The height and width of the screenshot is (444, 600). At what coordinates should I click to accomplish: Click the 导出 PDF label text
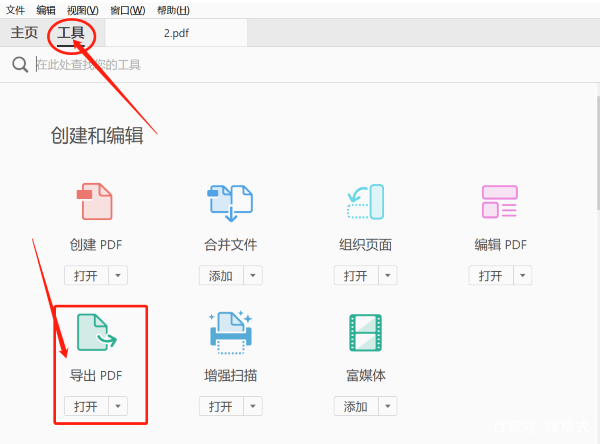click(96, 375)
